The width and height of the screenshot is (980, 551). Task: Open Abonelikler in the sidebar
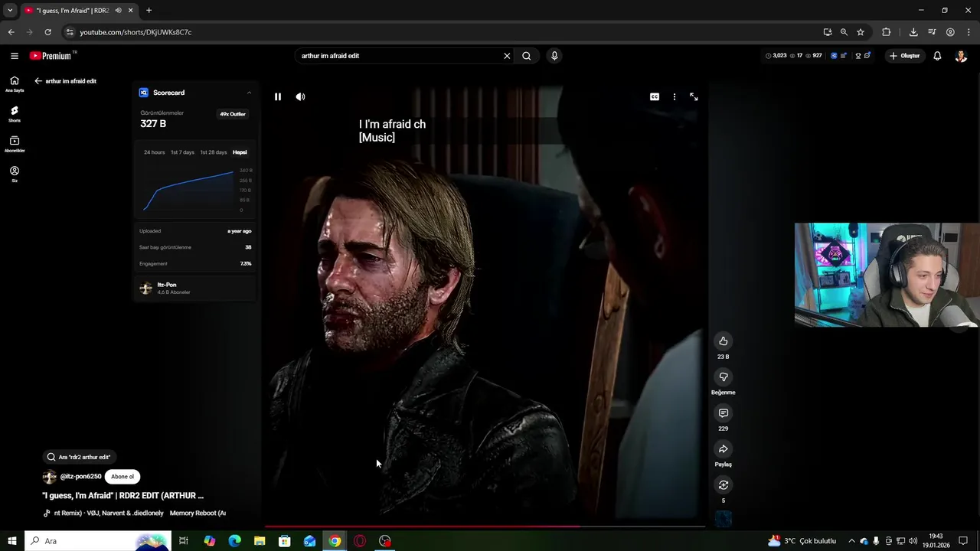tap(15, 144)
